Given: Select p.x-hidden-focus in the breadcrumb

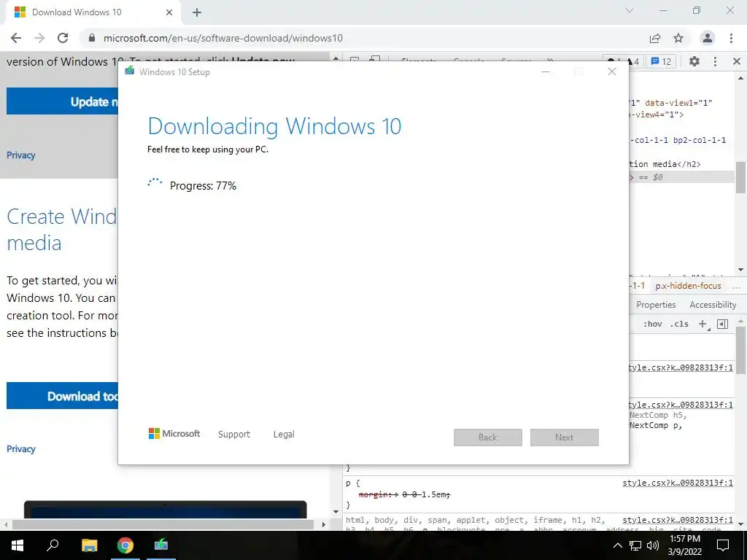Looking at the screenshot, I should 688,286.
